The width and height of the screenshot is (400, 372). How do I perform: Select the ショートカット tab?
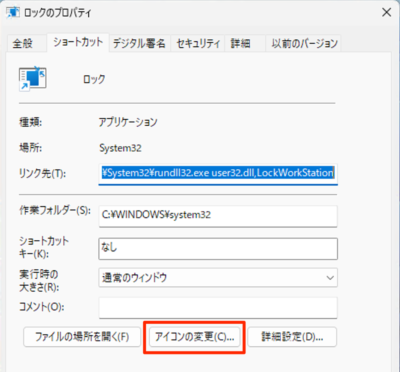pos(78,43)
